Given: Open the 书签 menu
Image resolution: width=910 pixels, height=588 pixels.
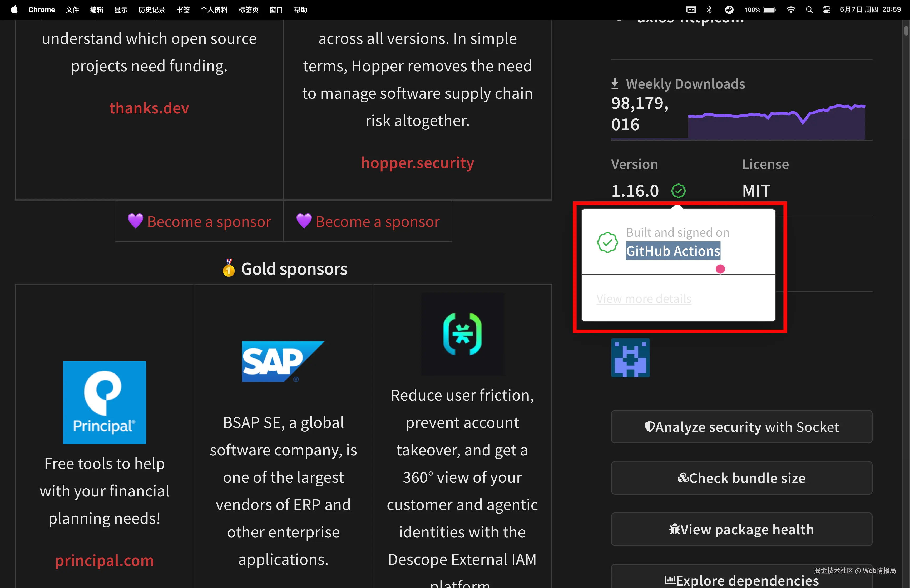Looking at the screenshot, I should point(183,9).
